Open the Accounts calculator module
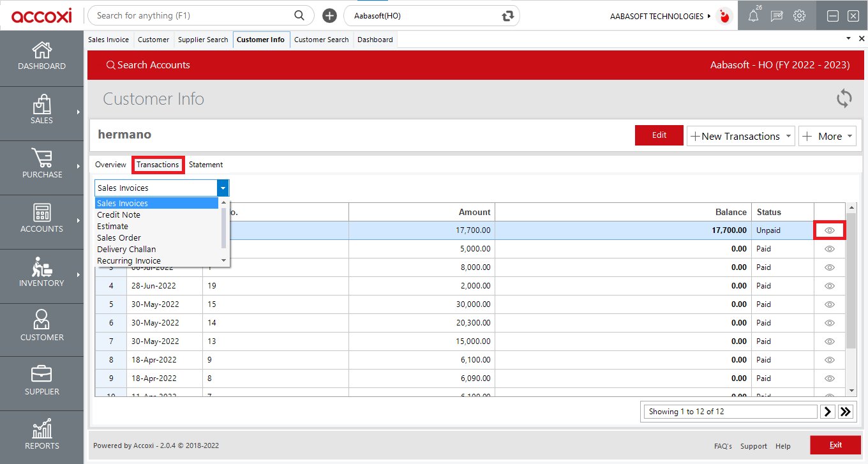The width and height of the screenshot is (868, 464). click(x=41, y=218)
